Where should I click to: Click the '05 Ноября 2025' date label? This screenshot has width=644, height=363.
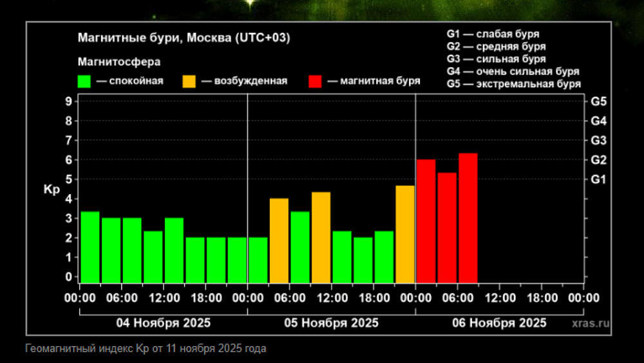point(332,322)
